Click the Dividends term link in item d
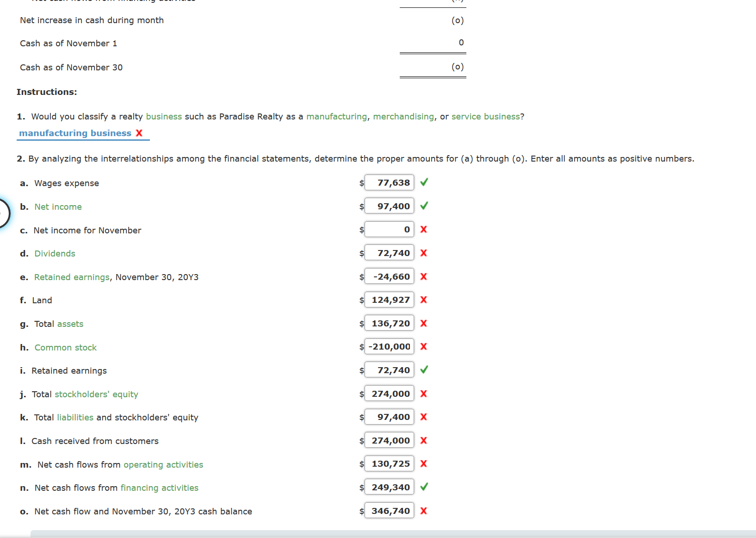The width and height of the screenshot is (756, 538). pos(54,253)
